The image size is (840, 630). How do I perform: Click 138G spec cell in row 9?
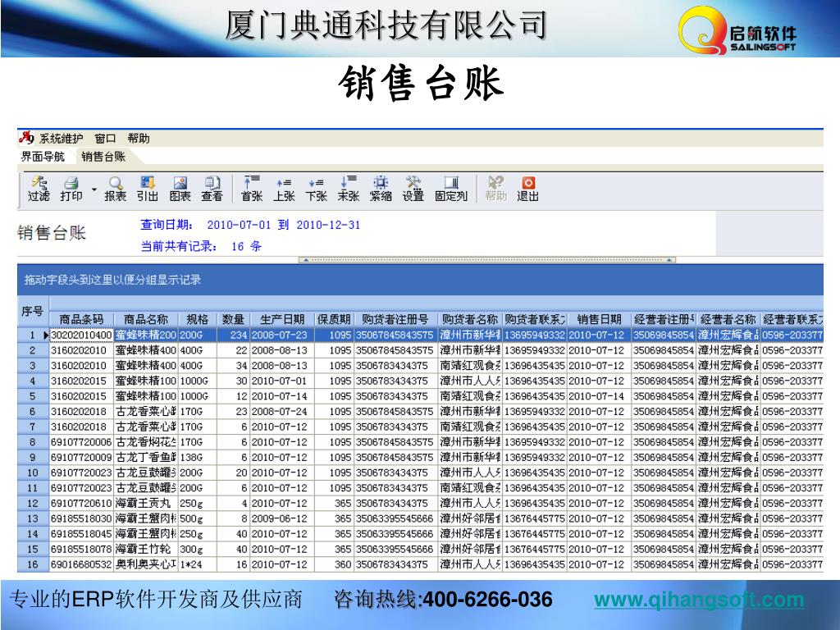(x=197, y=458)
